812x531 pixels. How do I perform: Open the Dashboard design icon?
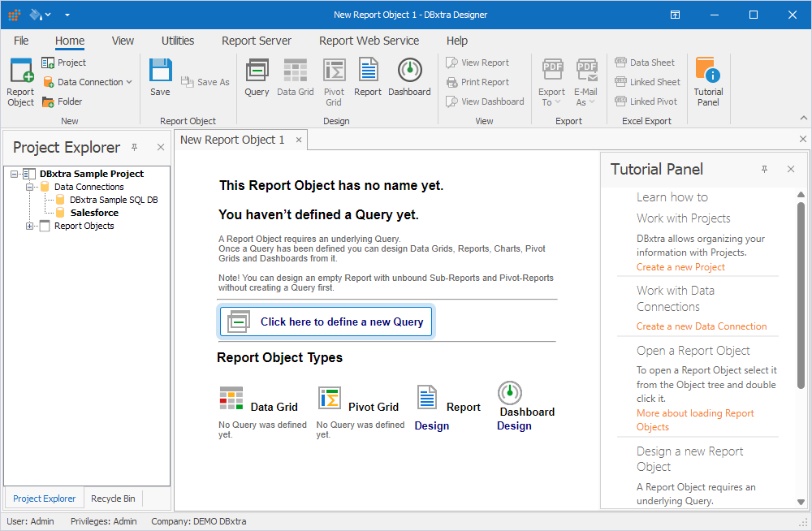pyautogui.click(x=409, y=77)
